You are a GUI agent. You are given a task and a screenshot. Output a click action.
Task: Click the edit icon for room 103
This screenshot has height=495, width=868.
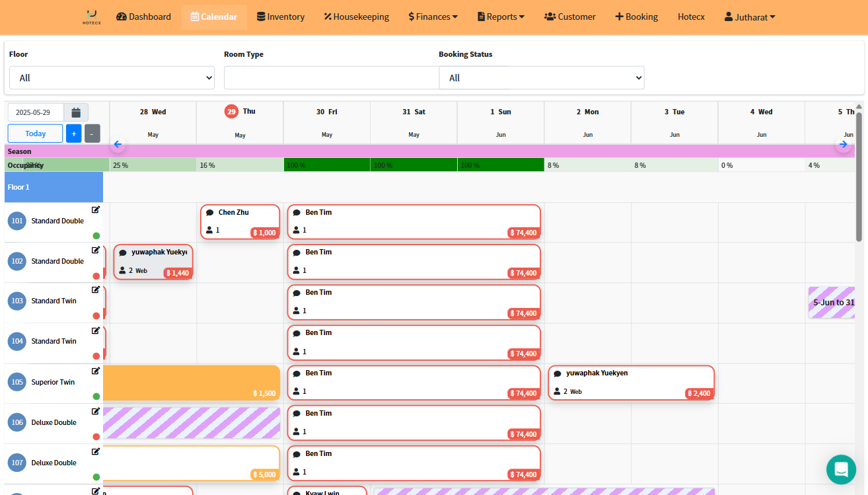[x=96, y=289]
